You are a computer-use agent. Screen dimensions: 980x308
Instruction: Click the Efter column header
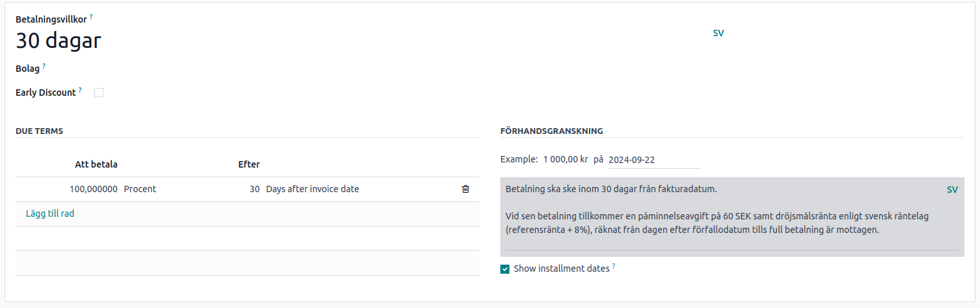pyautogui.click(x=249, y=164)
